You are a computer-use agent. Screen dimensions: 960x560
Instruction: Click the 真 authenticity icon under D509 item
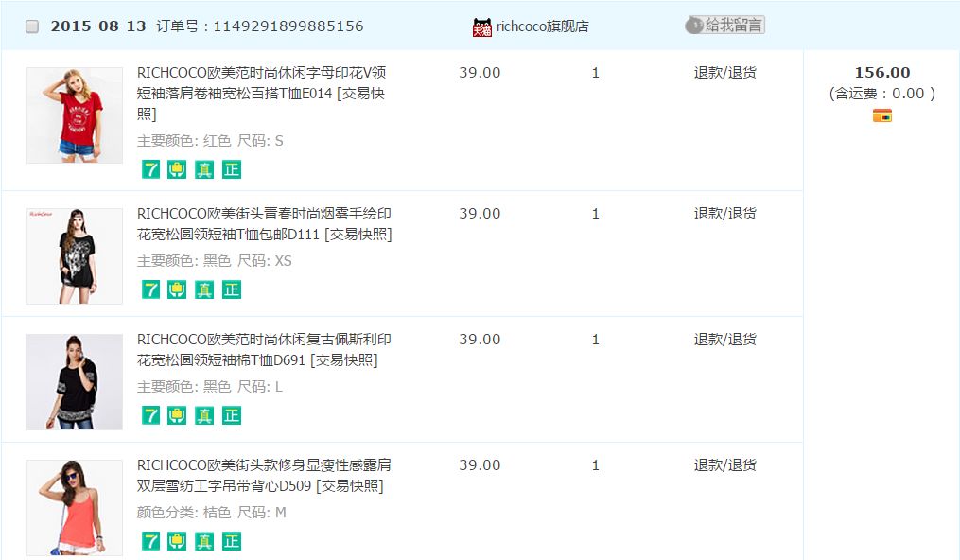coord(204,541)
